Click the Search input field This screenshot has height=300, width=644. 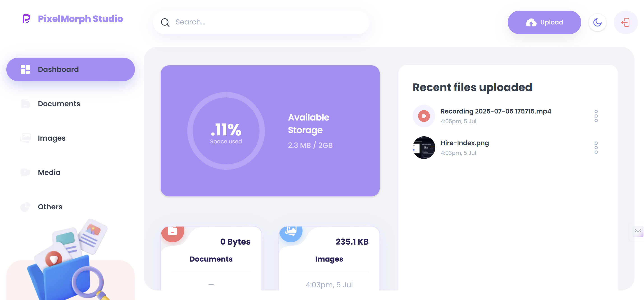261,23
